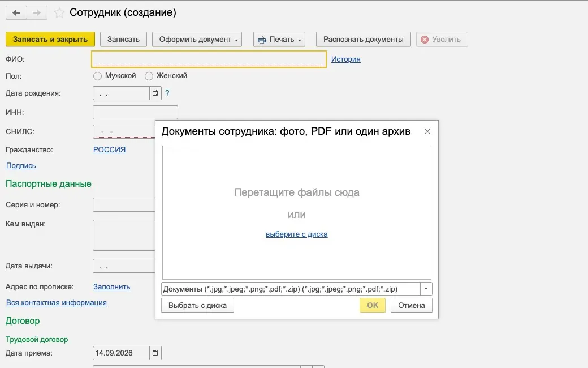Expand the file type filter dropdown arrow
The height and width of the screenshot is (368, 588).
pyautogui.click(x=426, y=289)
